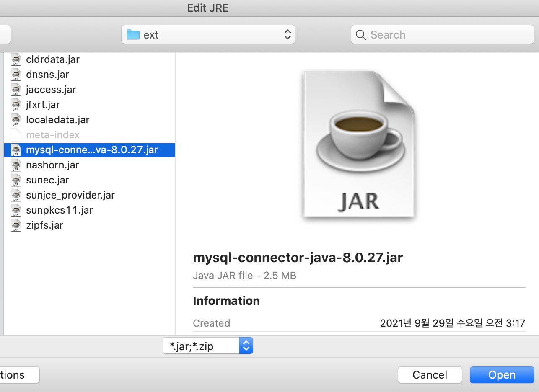Click the JAR icon beside jfxrt.jar
Image resolution: width=539 pixels, height=392 pixels.
[16, 105]
